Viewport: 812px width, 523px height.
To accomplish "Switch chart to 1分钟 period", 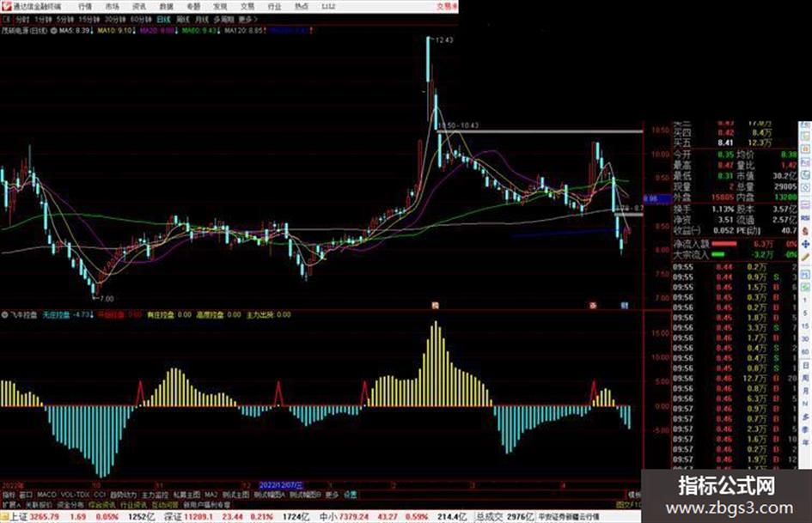I will [43, 19].
